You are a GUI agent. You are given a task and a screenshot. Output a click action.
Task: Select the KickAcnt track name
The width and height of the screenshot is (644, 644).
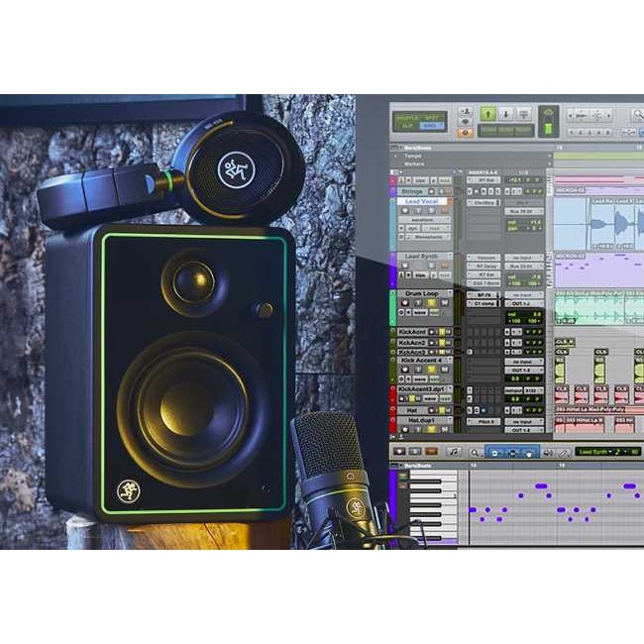412,332
